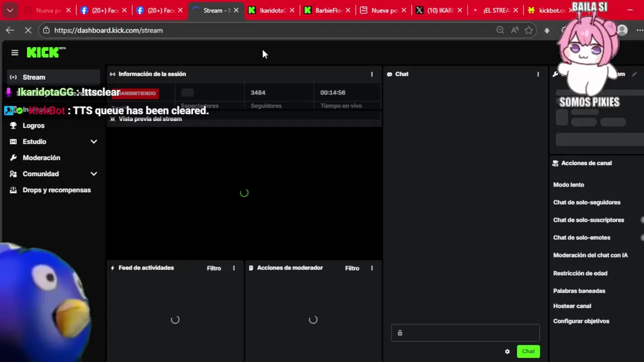Click Hostear canal action

pyautogui.click(x=572, y=306)
